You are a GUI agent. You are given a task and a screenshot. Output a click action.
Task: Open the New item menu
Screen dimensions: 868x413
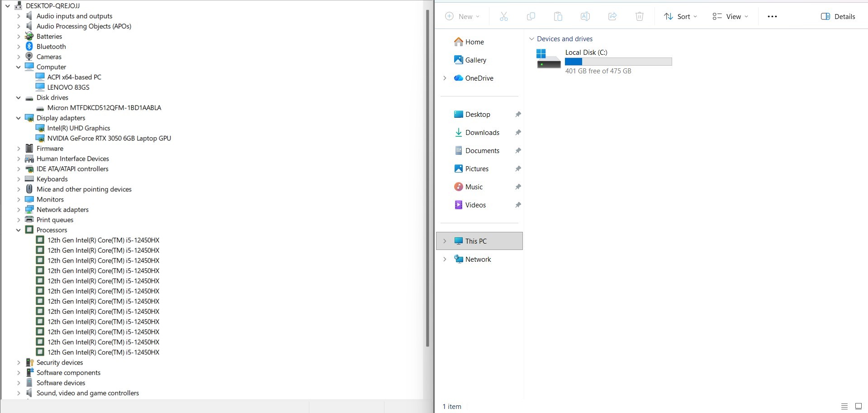point(462,17)
